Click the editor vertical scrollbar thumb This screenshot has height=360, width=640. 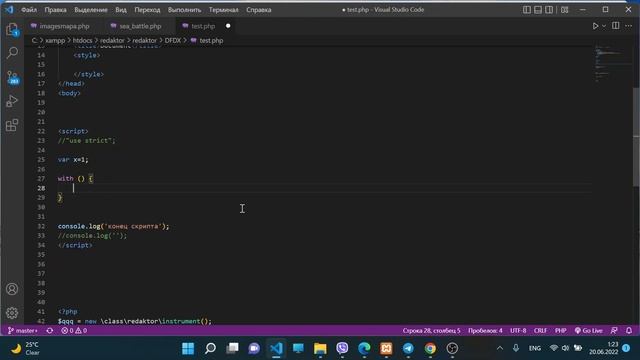(636, 138)
